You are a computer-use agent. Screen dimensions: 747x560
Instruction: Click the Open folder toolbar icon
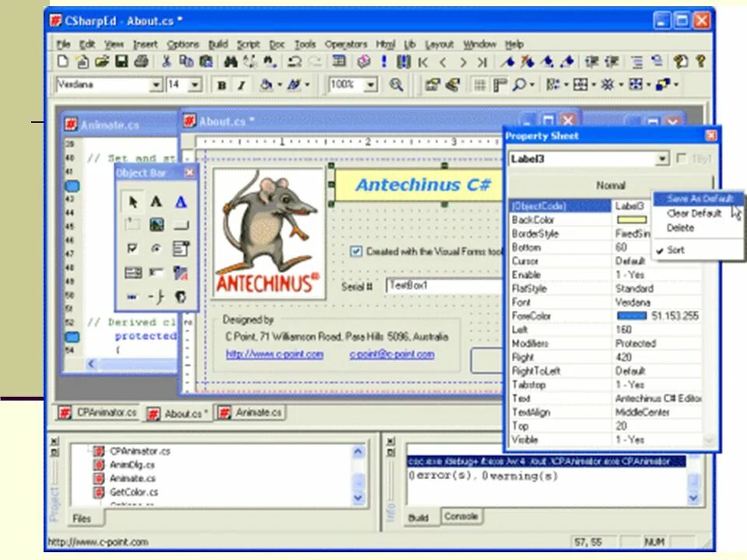[102, 61]
